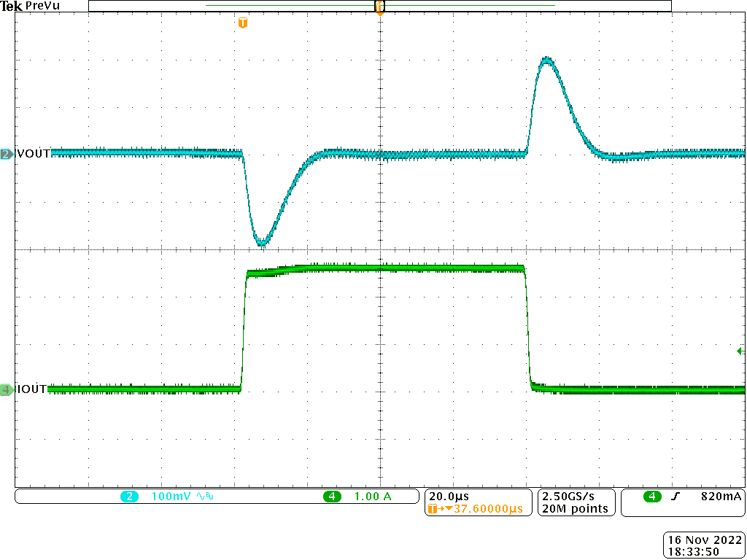Click the 2.50GS/s 20M points readout
Screen dimensions: 747x560
[x=575, y=502]
